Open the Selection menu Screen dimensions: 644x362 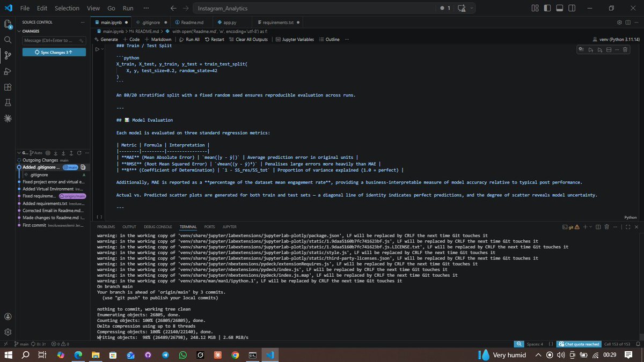click(67, 8)
